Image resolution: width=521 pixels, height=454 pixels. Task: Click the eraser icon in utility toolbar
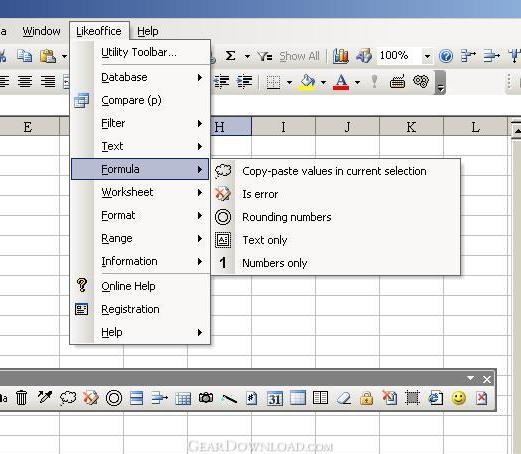344,398
